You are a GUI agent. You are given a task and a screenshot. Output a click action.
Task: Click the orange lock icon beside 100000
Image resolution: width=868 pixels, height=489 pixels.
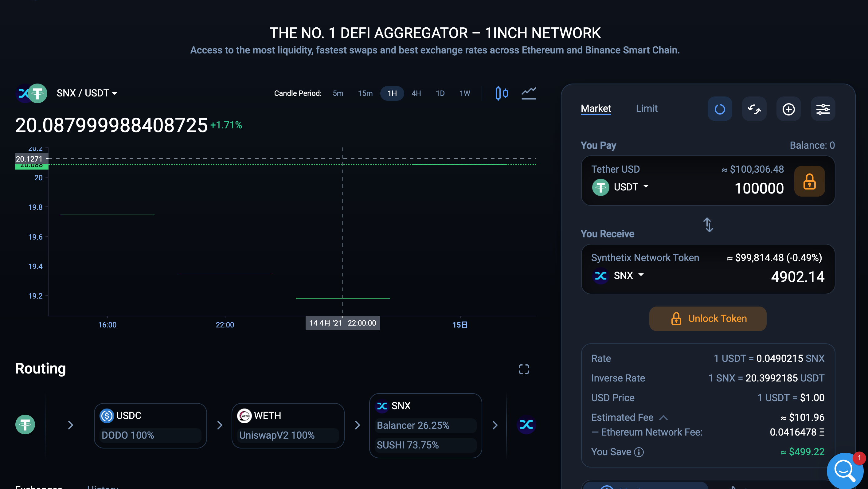809,181
